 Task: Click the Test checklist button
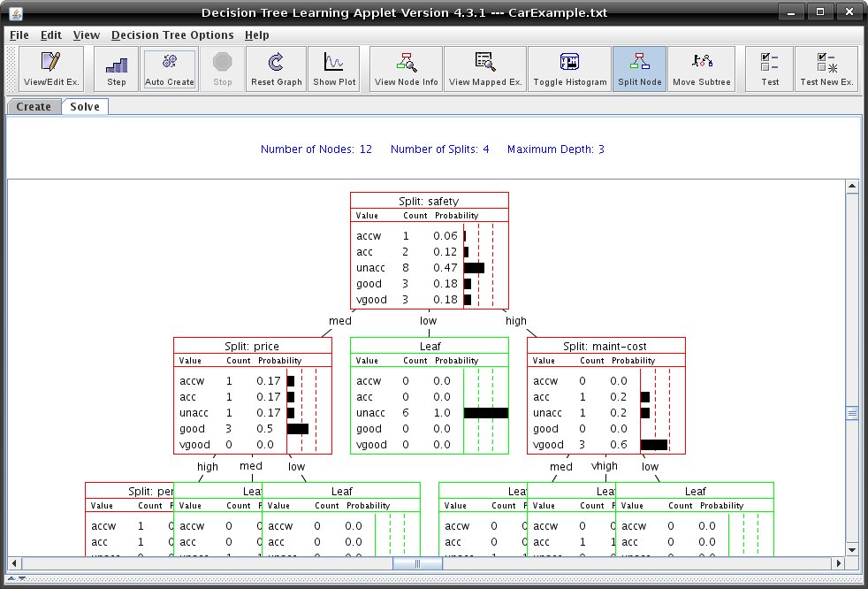click(770, 69)
